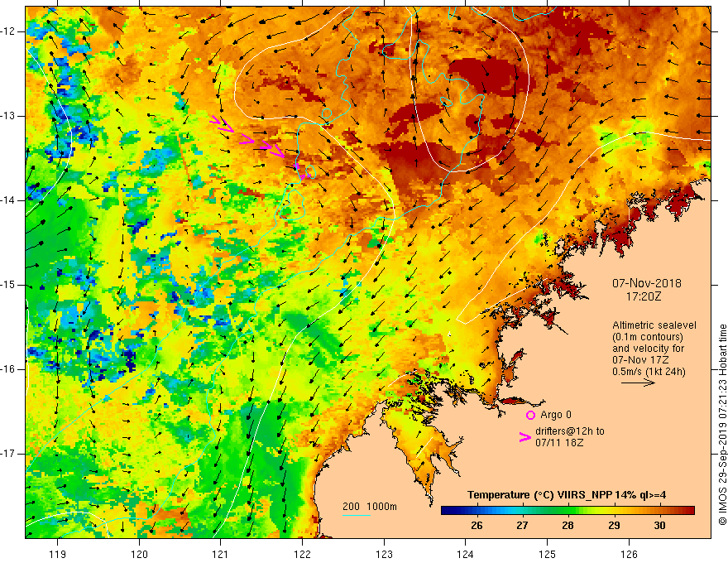Click the '07/11 18Z' legend text
728x563 pixels.
559,443
